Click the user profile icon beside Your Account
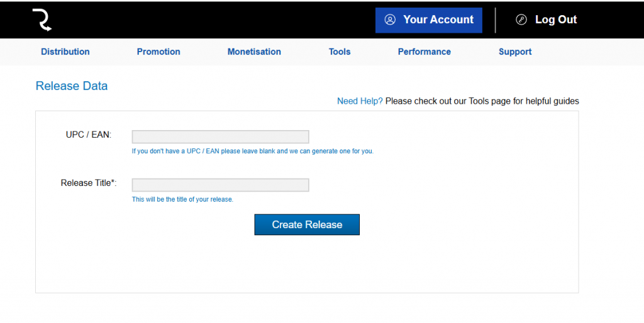The height and width of the screenshot is (323, 644). (390, 20)
